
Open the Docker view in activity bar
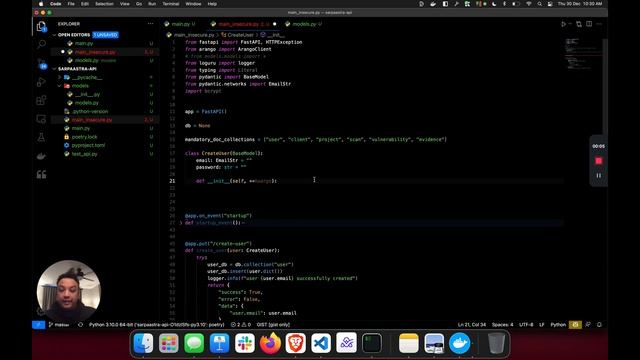tap(41, 156)
